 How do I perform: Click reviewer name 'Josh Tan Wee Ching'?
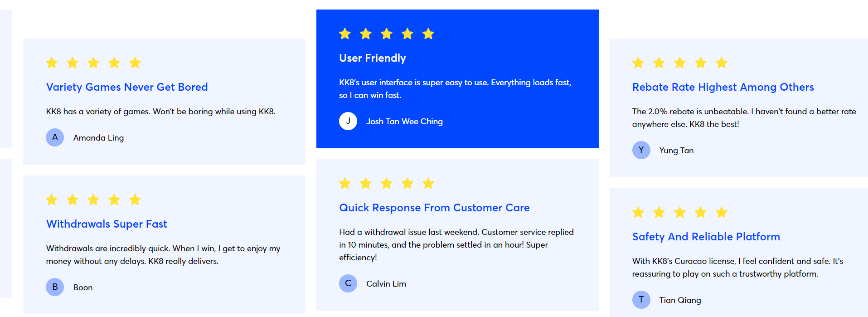(x=404, y=122)
